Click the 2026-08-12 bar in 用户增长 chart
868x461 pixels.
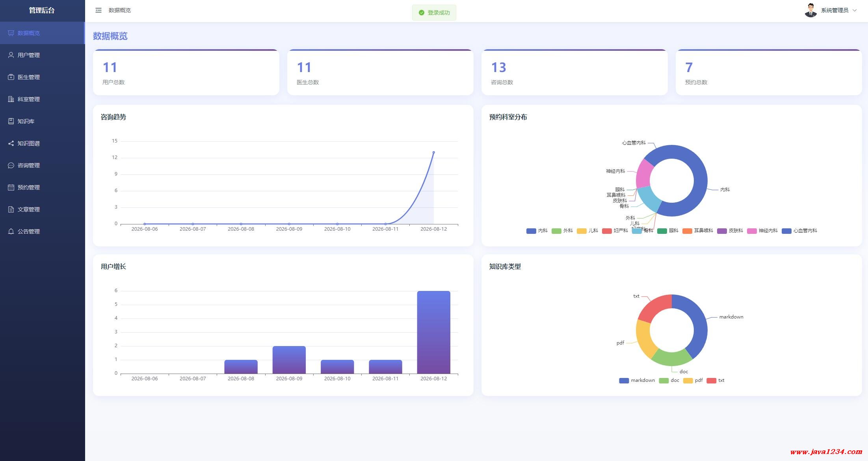[x=433, y=332]
